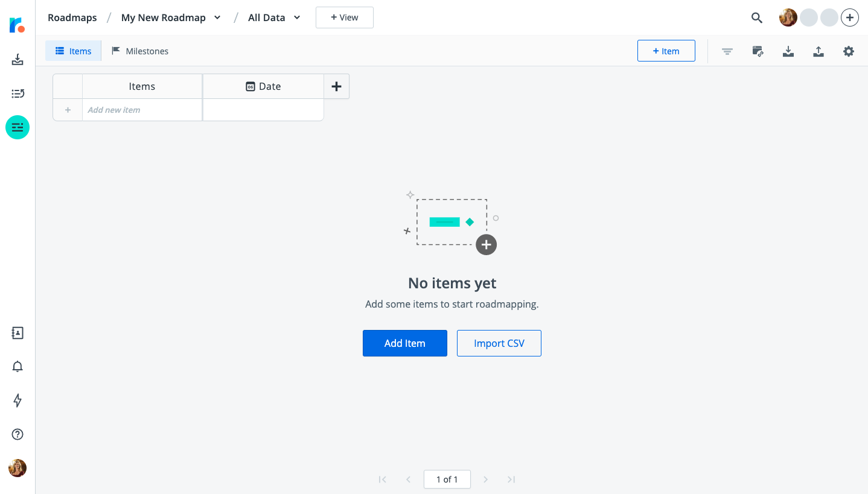Click the collaborator avatar in header
Screen dimensions: 868x494
(x=788, y=17)
